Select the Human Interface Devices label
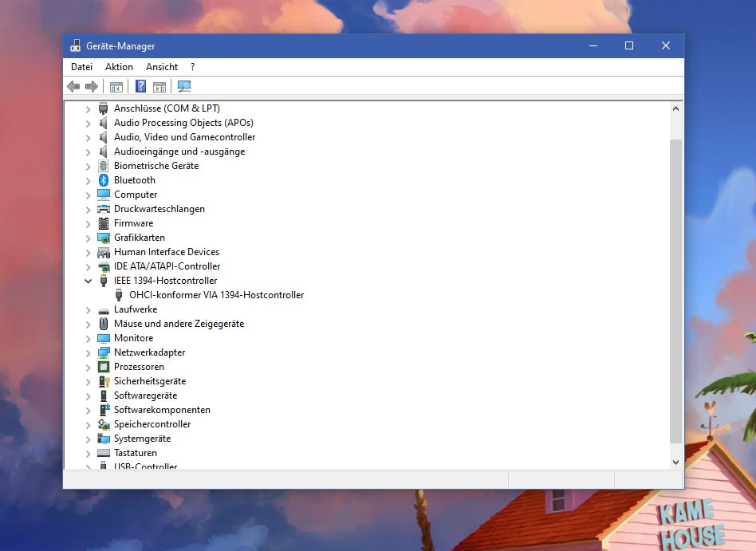756x551 pixels. click(167, 252)
